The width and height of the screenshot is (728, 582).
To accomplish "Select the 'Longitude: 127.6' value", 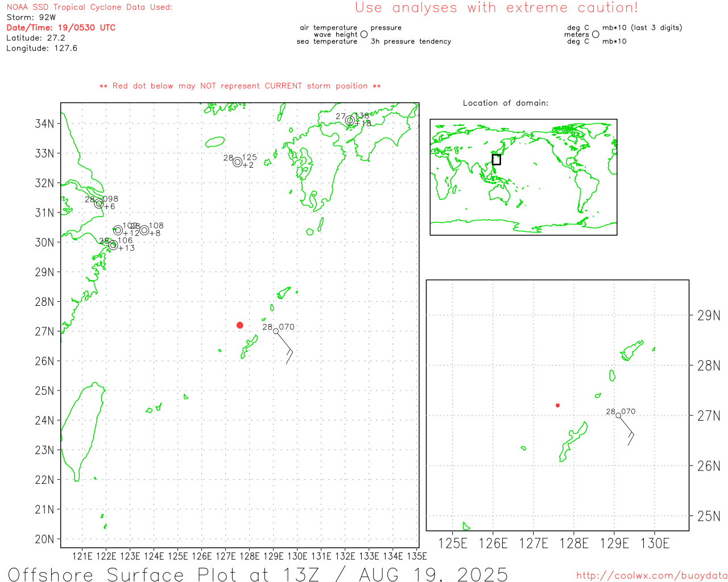I will [42, 48].
